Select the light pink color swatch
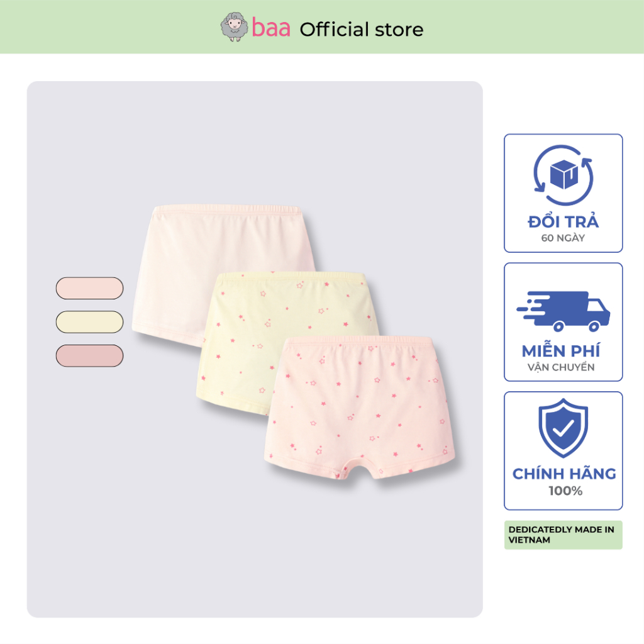This screenshot has height=644, width=644. [89, 288]
